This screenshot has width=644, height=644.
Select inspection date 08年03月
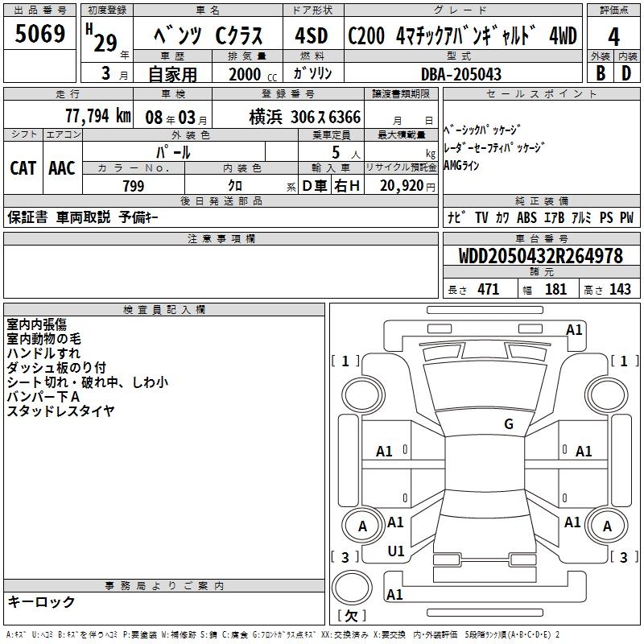(x=176, y=118)
